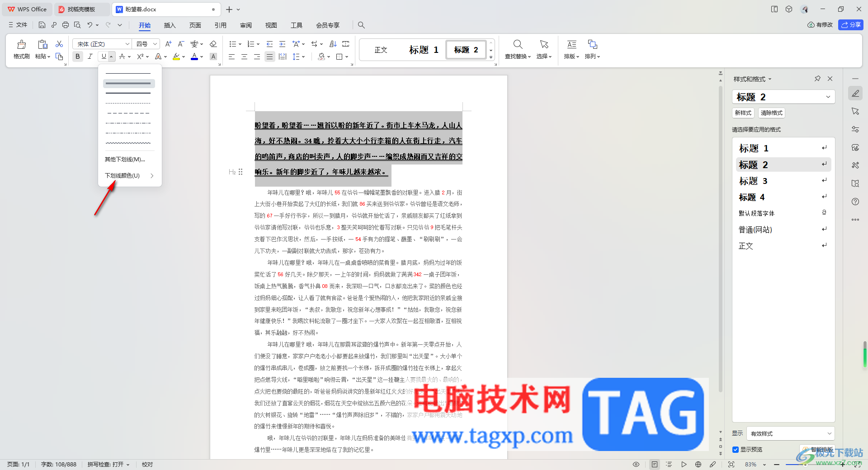This screenshot has height=470, width=868.
Task: Toggle center text alignment
Action: (x=244, y=56)
